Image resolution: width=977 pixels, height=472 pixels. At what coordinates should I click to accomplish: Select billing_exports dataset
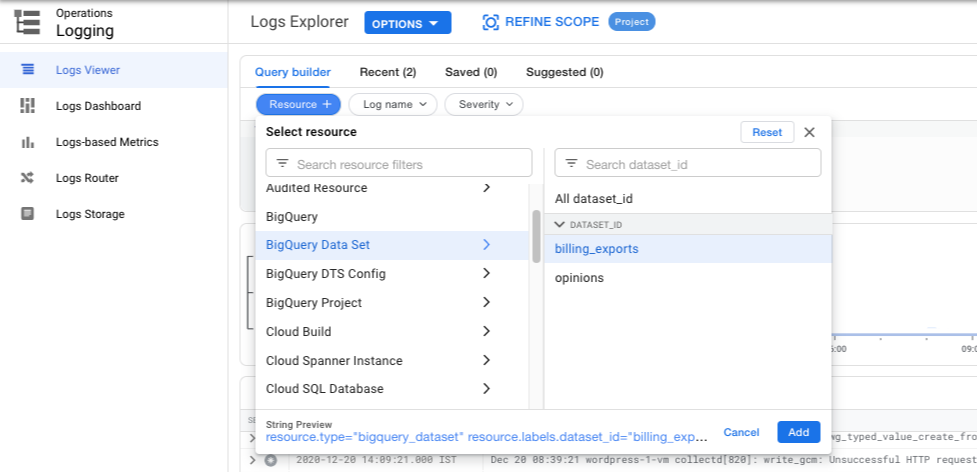click(688, 249)
